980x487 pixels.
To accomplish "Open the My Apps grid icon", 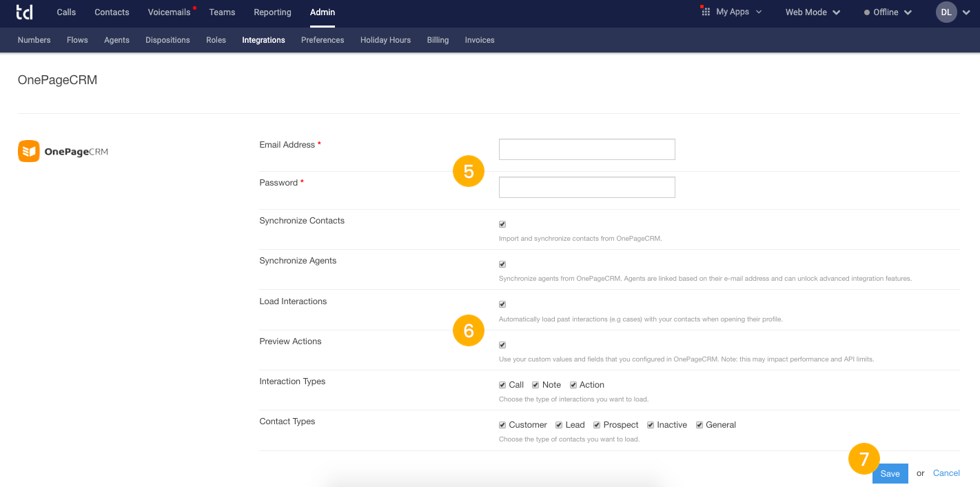I will (706, 12).
